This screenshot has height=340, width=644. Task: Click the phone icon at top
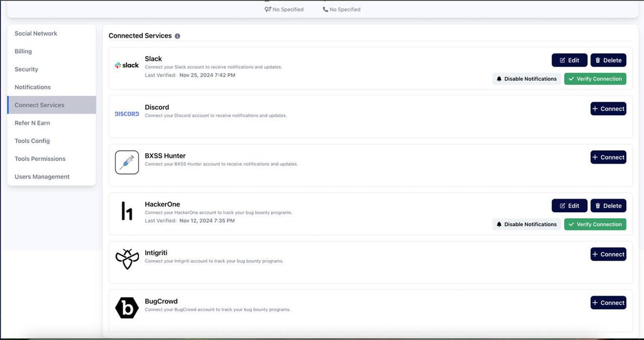(x=325, y=10)
